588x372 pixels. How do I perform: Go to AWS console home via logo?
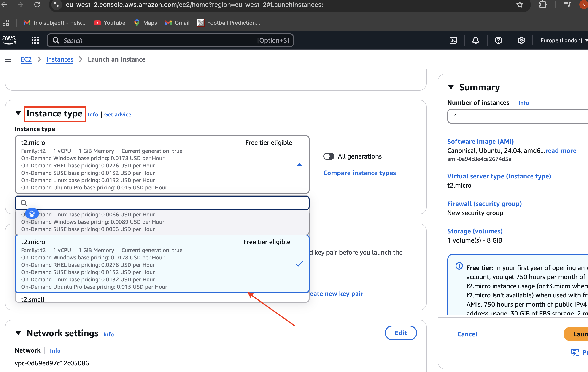pyautogui.click(x=9, y=40)
